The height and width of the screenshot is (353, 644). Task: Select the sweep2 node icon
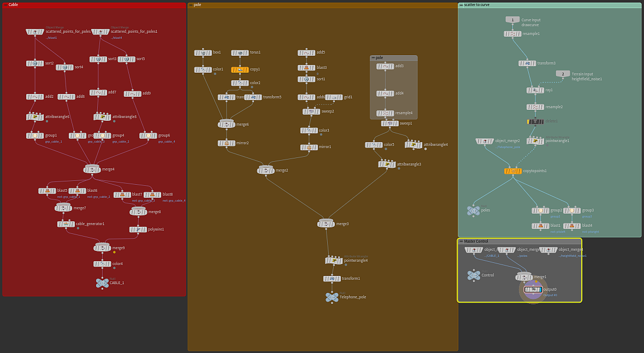point(311,111)
